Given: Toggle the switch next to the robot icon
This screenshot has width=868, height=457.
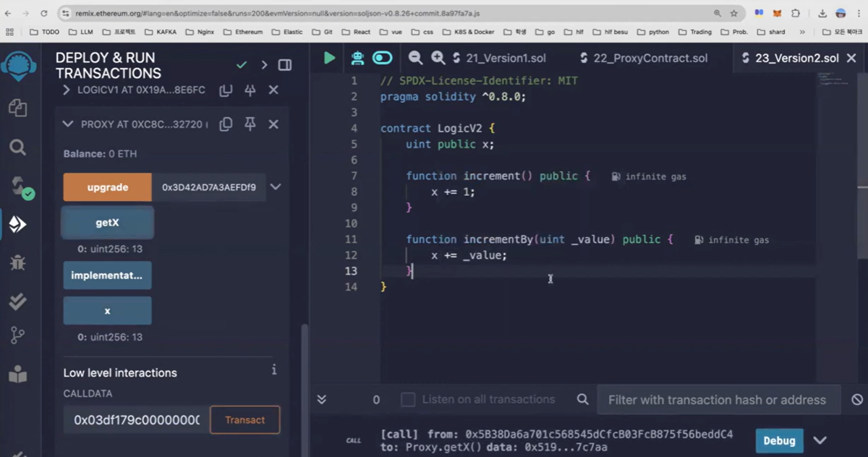Looking at the screenshot, I should [x=382, y=58].
